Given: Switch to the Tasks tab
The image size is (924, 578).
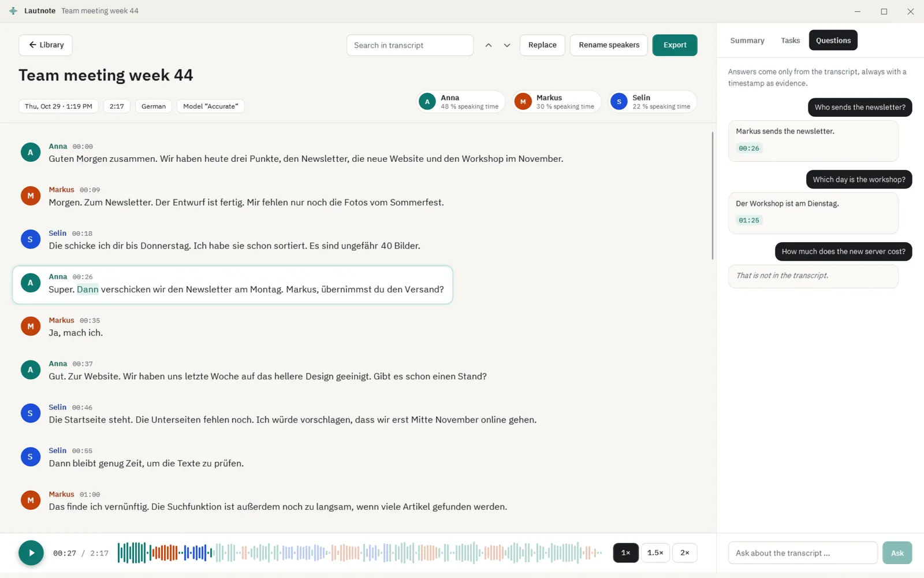Looking at the screenshot, I should click(791, 40).
